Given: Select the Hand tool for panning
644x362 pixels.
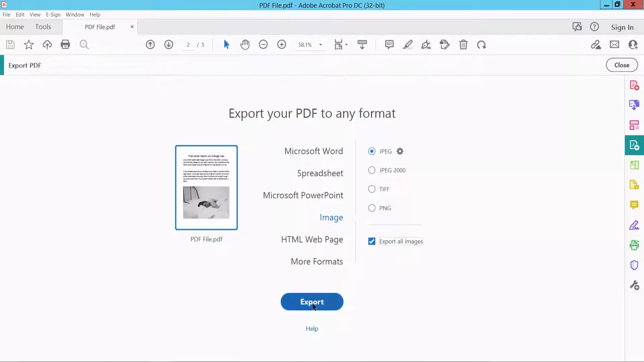Looking at the screenshot, I should 245,45.
